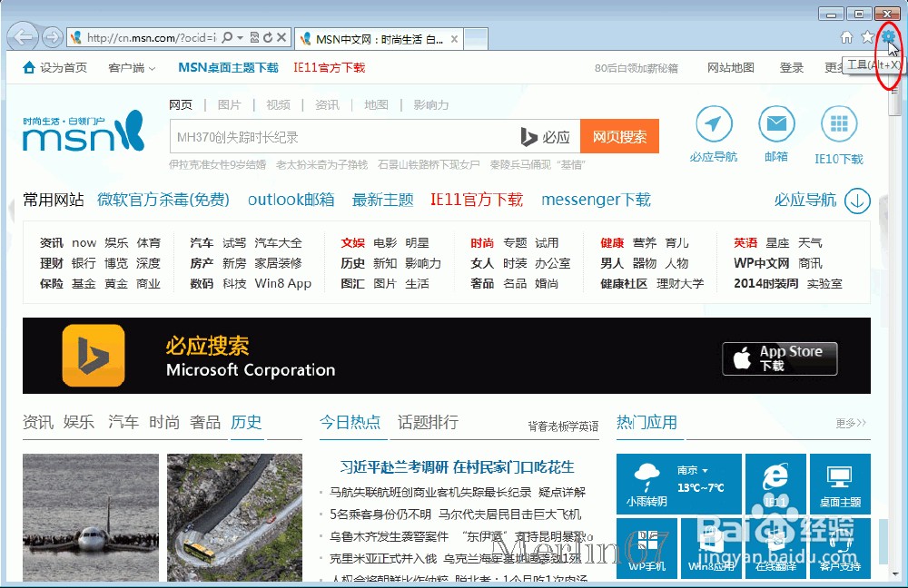Click the 汽车 category link in directory
Viewport: 908px width, 588px height.
tap(202, 242)
